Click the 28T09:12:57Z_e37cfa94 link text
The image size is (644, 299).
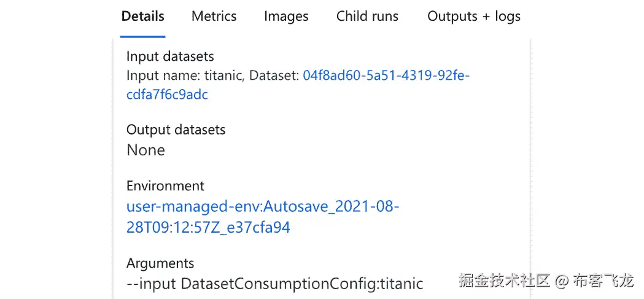(x=208, y=228)
